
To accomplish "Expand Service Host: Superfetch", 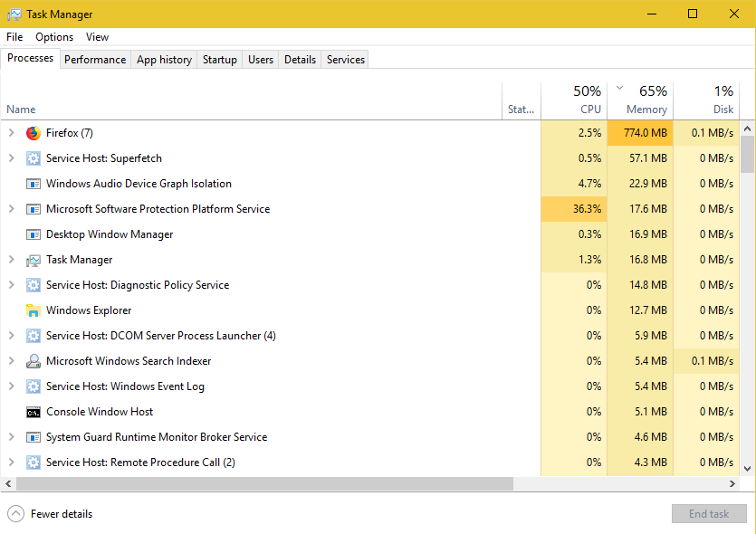I will pos(12,158).
